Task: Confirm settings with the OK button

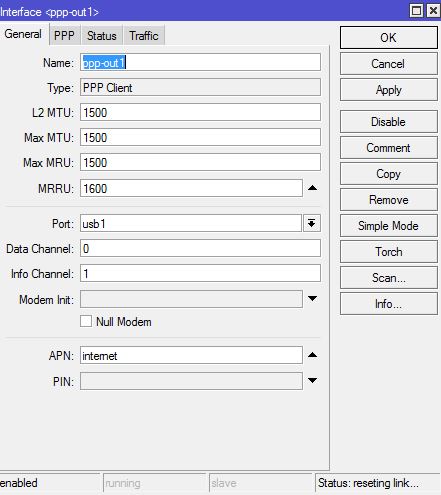Action: (x=389, y=38)
